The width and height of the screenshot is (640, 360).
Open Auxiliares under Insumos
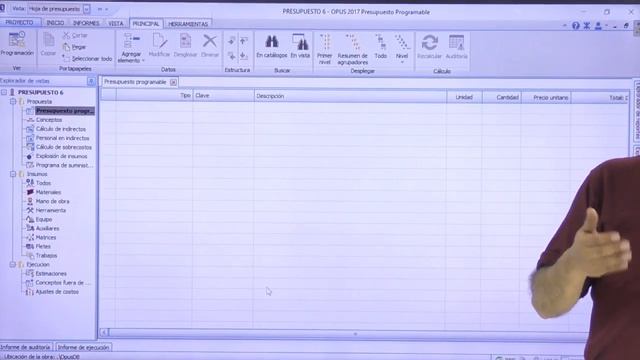tap(47, 228)
